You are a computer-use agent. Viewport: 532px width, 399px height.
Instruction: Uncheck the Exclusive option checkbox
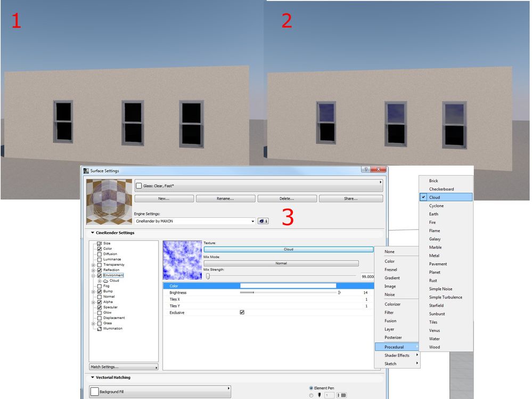tap(242, 312)
